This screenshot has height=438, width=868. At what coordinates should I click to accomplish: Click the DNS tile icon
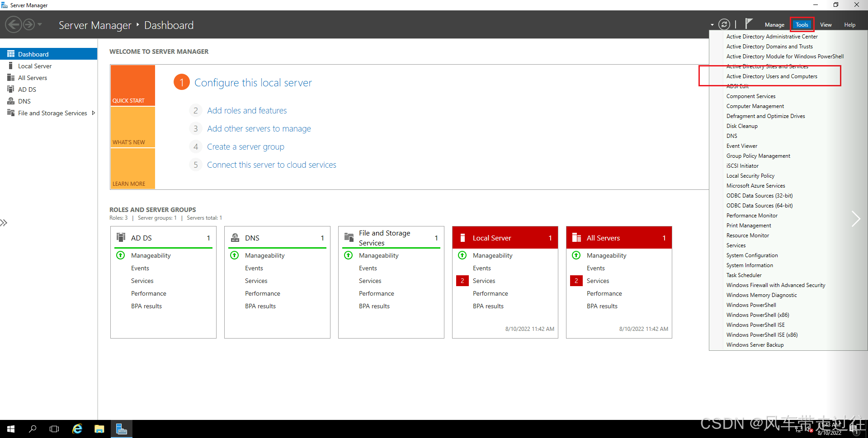pyautogui.click(x=235, y=237)
